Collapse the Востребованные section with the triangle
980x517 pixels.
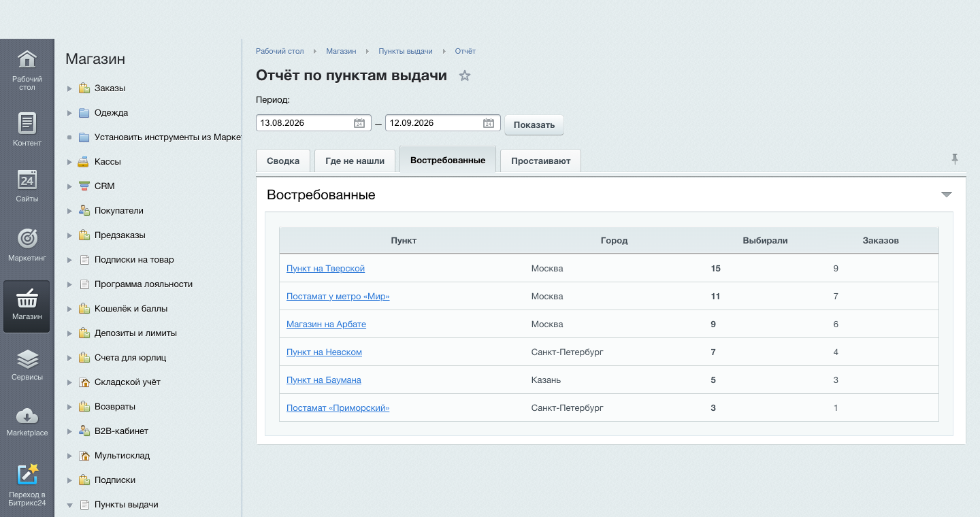click(x=946, y=195)
